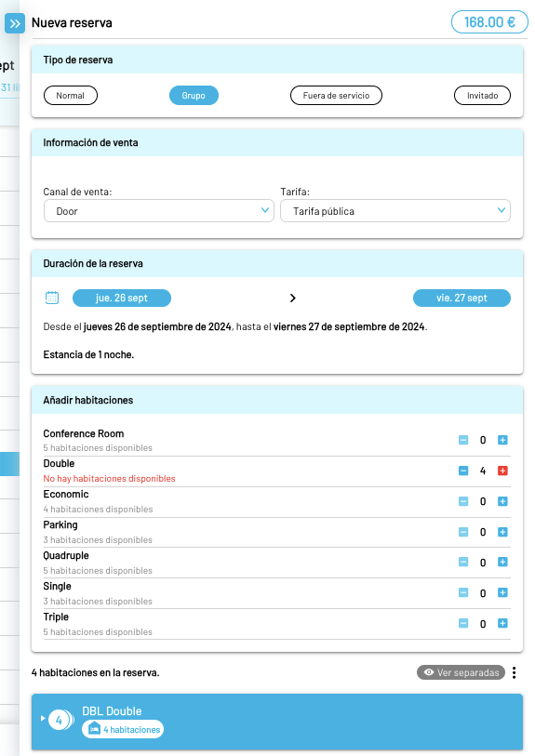Open the calendar date picker icon
535x756 pixels.
pos(52,298)
